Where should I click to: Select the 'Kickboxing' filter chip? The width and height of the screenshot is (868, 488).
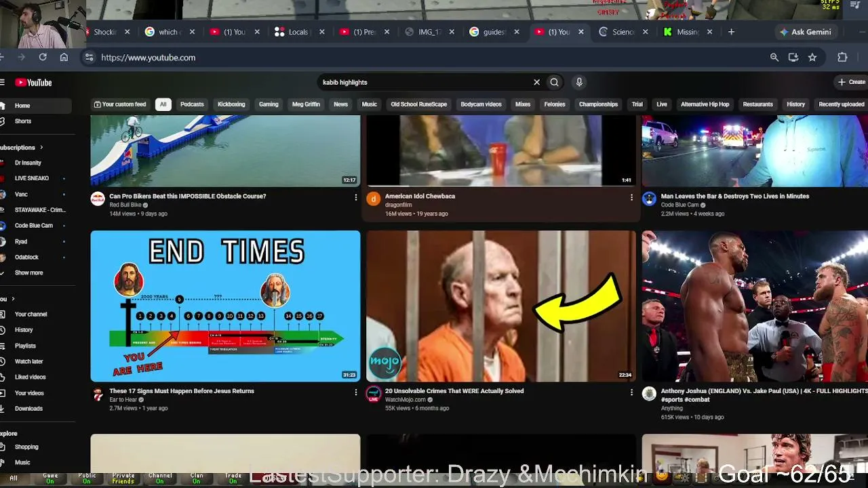click(231, 104)
